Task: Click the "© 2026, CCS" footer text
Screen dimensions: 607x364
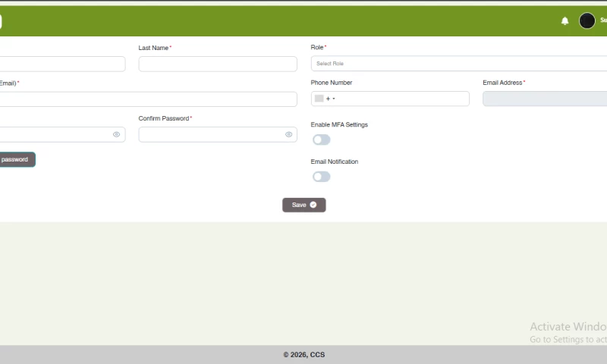Action: coord(304,355)
